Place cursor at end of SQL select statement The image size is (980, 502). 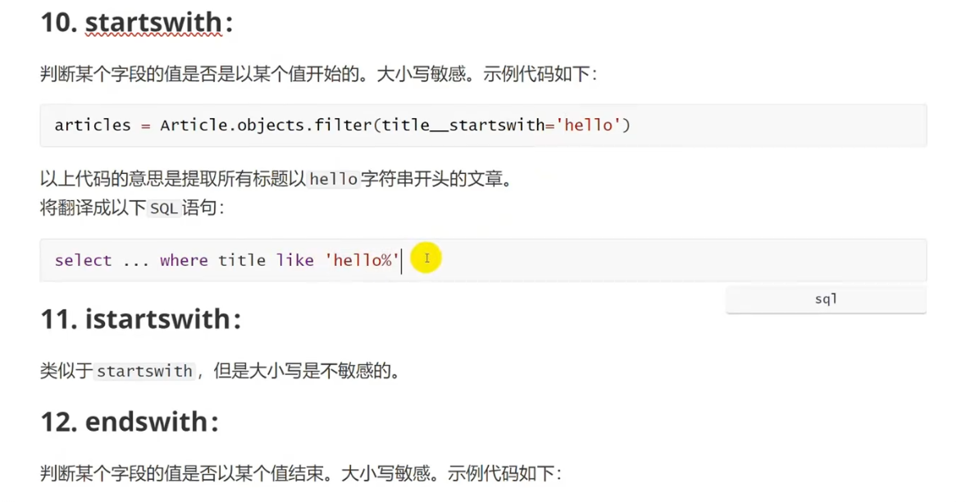[401, 260]
